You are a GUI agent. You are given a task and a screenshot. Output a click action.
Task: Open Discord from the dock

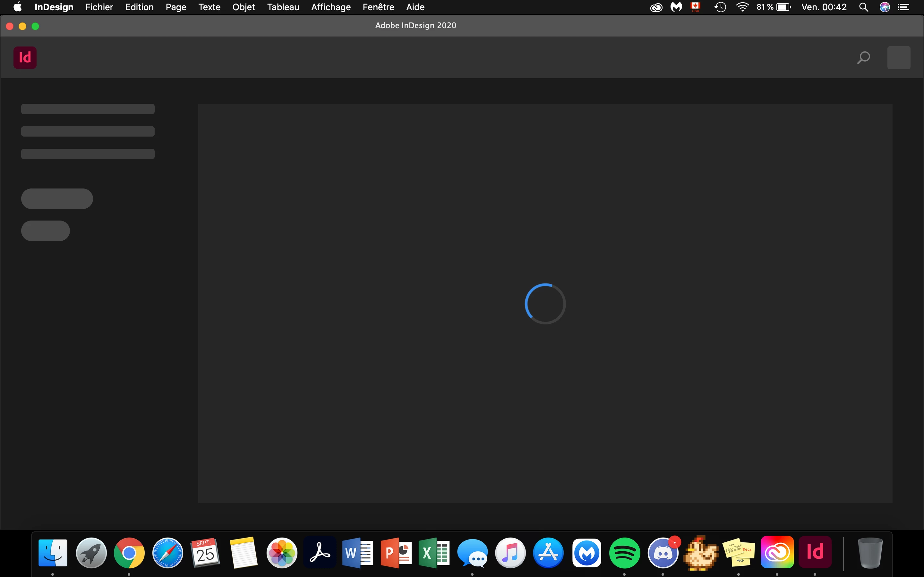(x=663, y=553)
